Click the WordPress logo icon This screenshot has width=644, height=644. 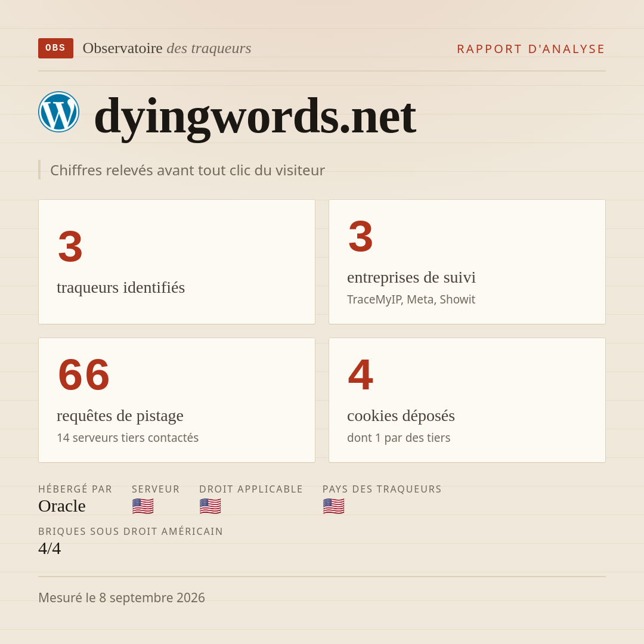tap(58, 112)
